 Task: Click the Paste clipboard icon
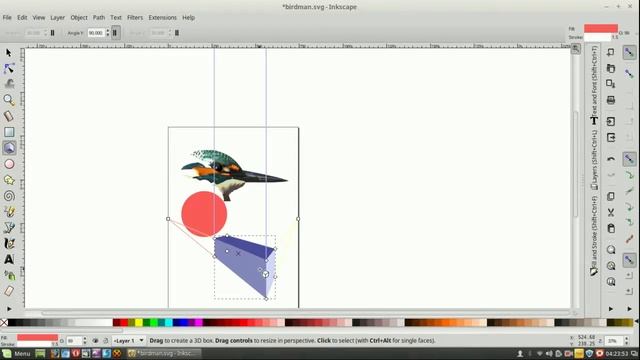point(611,228)
